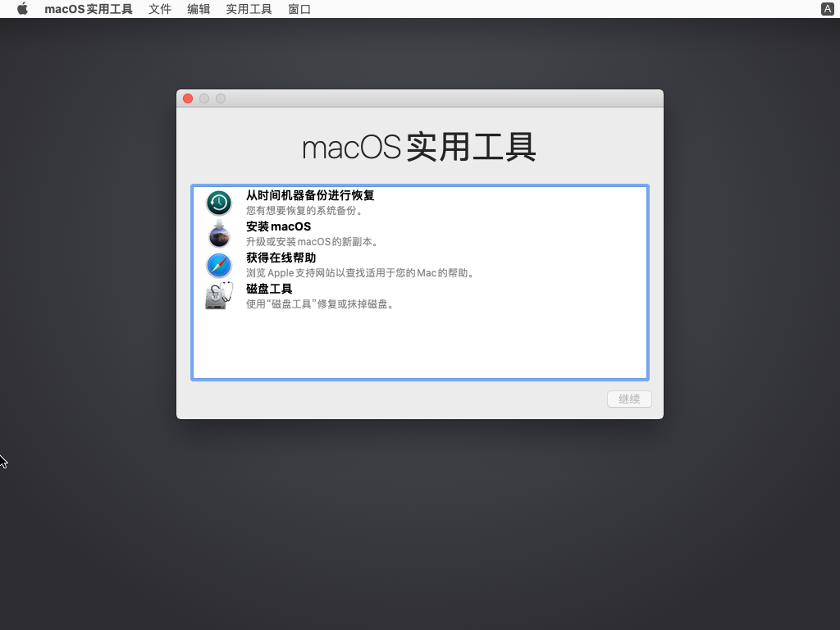This screenshot has height=630, width=840.
Task: Open the 文件 menu
Action: click(160, 9)
